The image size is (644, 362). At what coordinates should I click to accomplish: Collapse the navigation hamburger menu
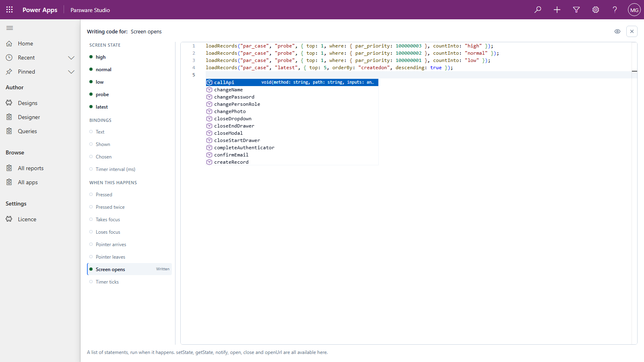(10, 28)
